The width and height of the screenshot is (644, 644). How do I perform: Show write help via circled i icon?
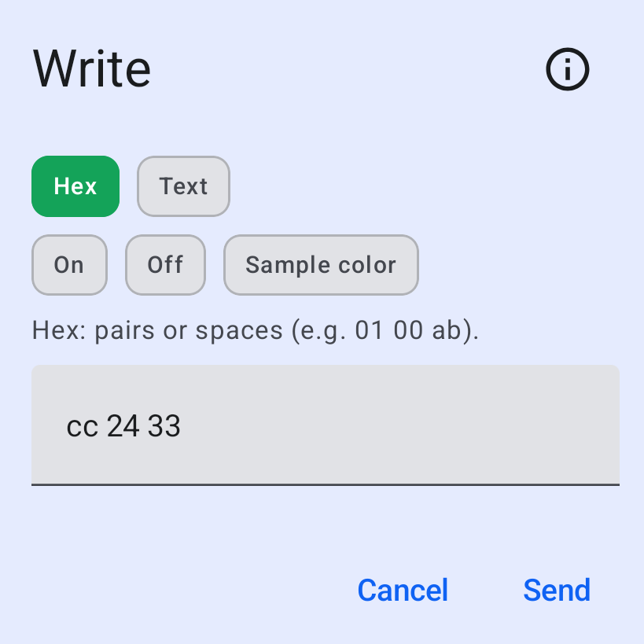tap(567, 69)
